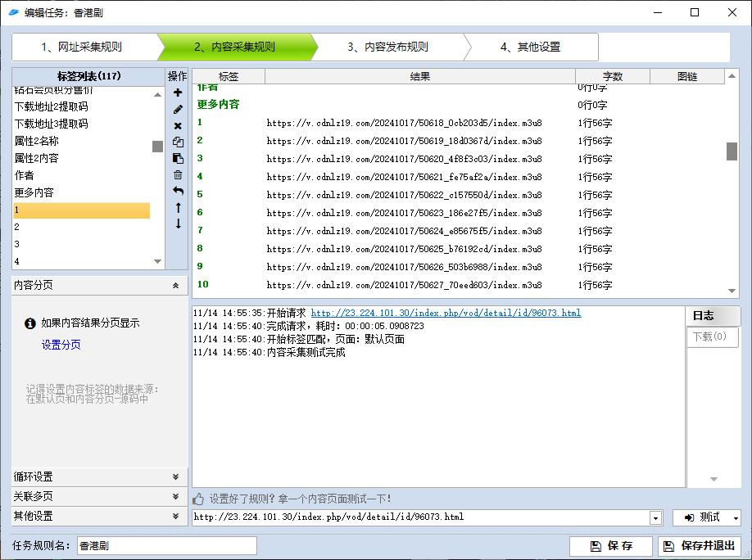Expand the 关联多页 section
The image size is (752, 560).
(175, 497)
